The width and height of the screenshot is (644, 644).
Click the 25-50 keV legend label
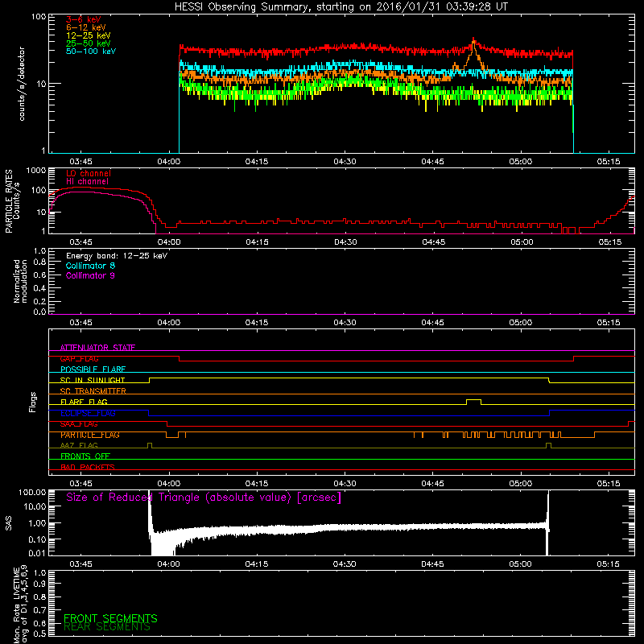(x=89, y=43)
